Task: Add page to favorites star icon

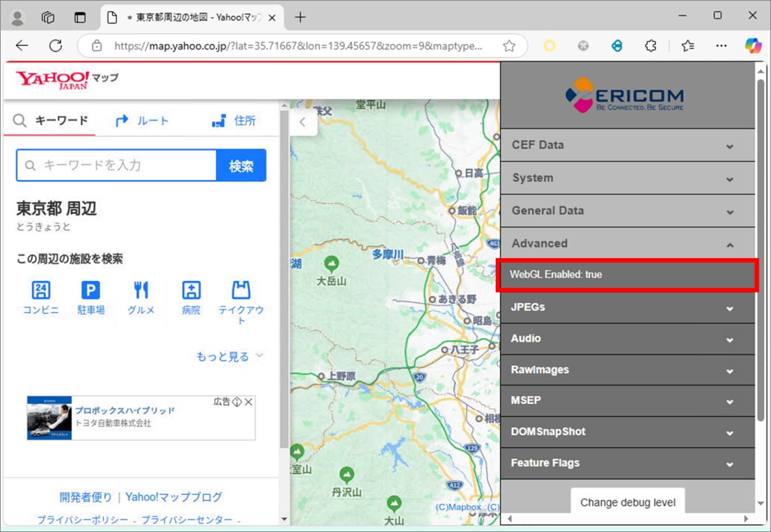Action: [x=509, y=46]
